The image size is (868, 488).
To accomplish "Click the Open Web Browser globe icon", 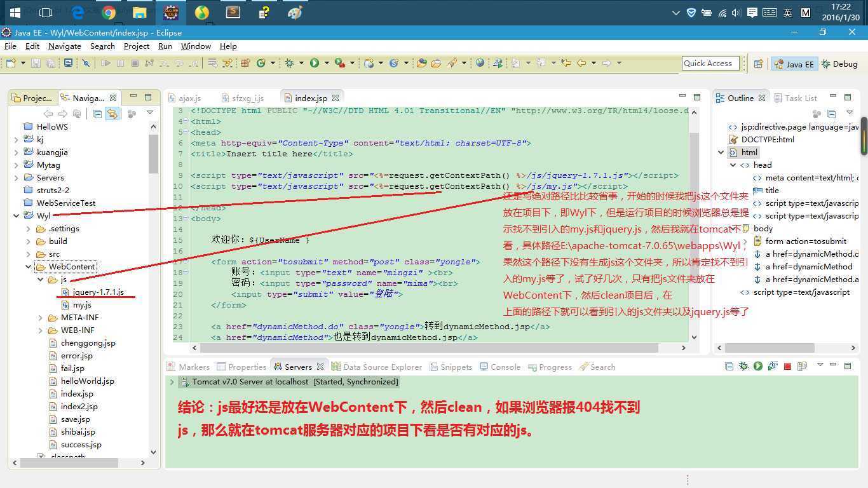I will pyautogui.click(x=480, y=63).
